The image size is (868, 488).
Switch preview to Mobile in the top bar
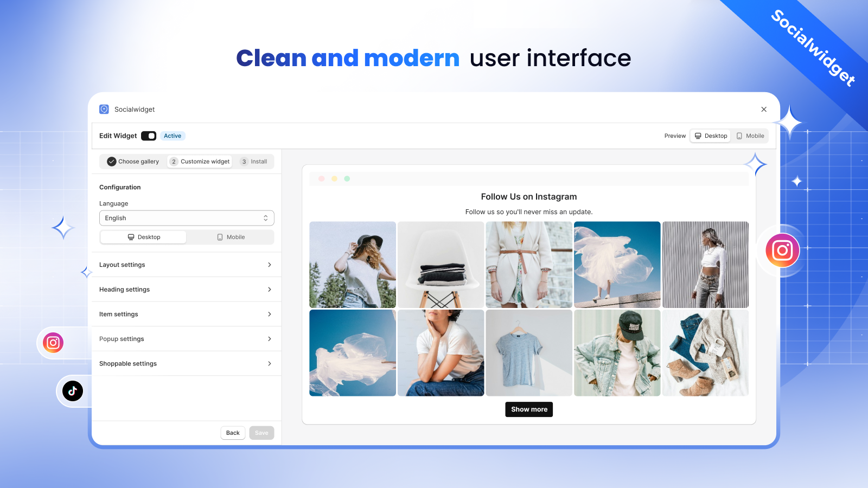click(x=750, y=136)
